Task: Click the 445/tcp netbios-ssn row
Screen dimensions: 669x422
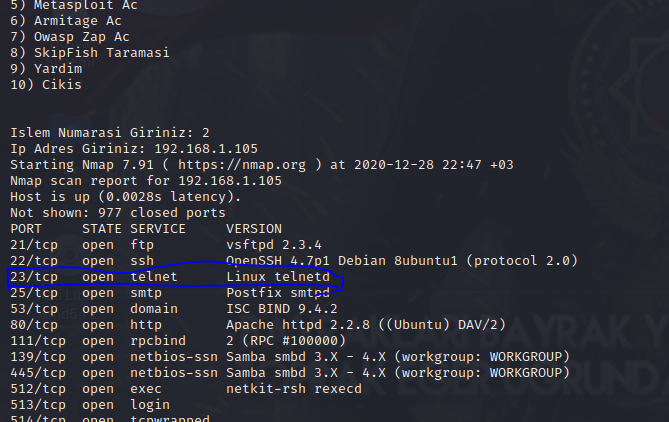Action: tap(290, 373)
